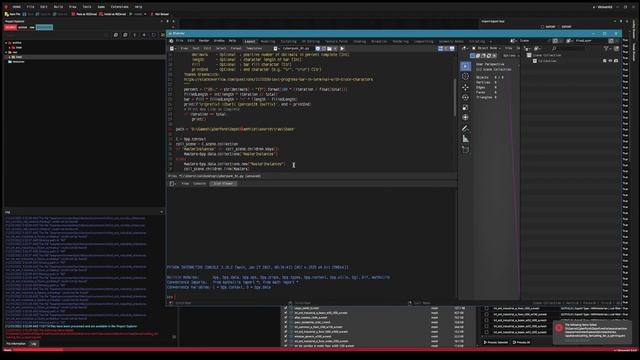The width and height of the screenshot is (640, 360).
Task: Open the outliner filter funnel icon
Action: click(x=607, y=49)
